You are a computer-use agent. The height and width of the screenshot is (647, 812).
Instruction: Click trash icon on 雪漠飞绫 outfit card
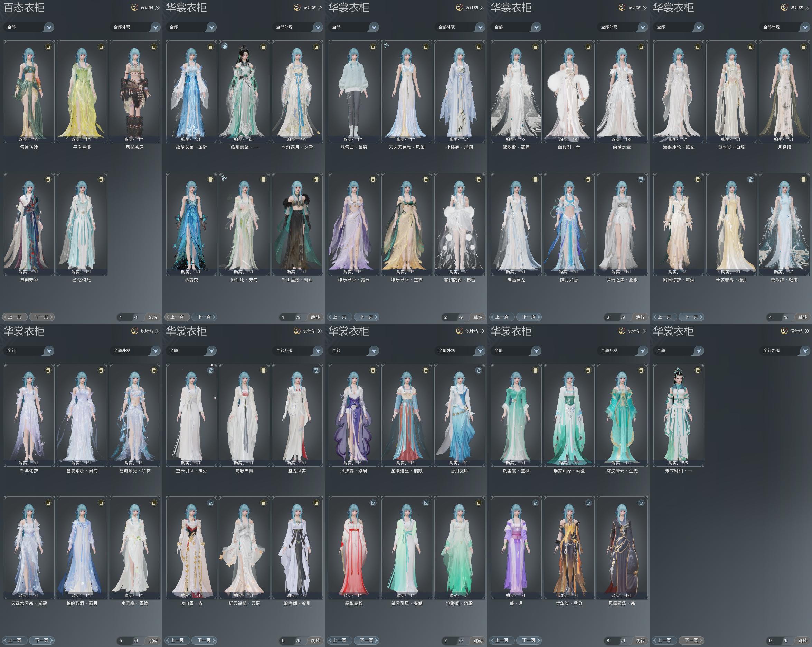(48, 47)
